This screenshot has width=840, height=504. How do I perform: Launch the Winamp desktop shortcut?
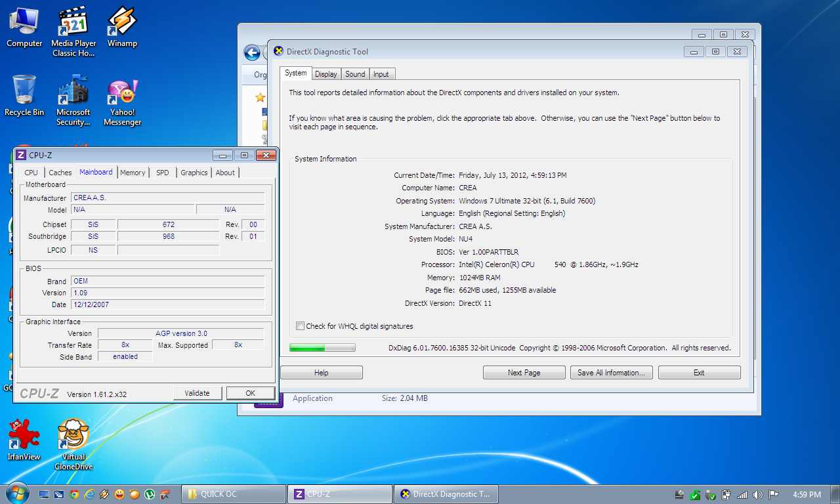coord(122,27)
